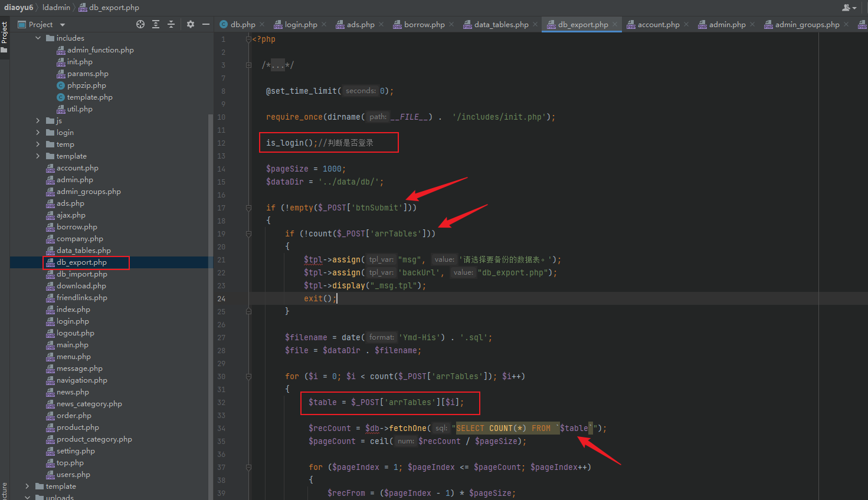Screen dimensions: 868x500
Task: Expand the login folder
Action: 38,132
